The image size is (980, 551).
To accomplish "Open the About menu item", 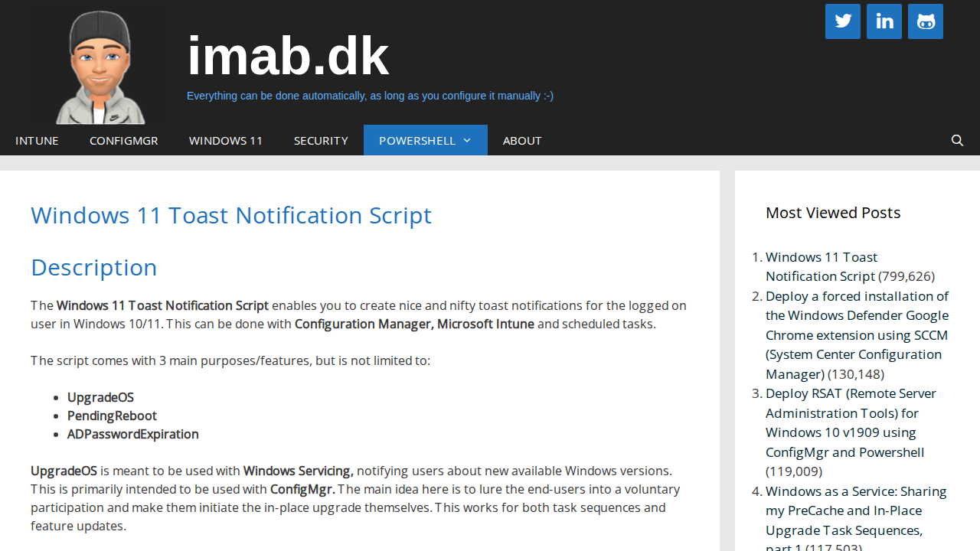I will 522,140.
